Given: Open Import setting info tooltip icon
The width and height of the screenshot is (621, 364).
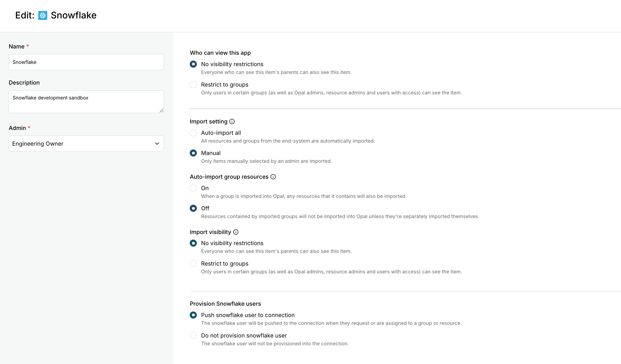Looking at the screenshot, I should click(232, 122).
